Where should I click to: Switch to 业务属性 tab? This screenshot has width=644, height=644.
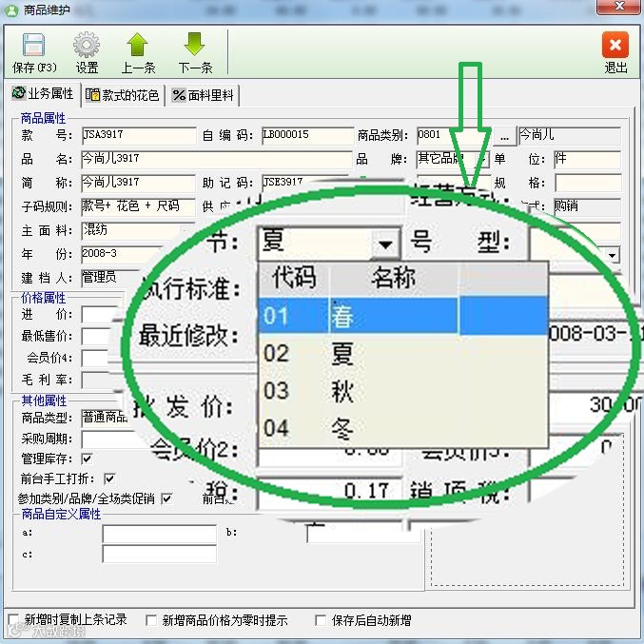(43, 94)
